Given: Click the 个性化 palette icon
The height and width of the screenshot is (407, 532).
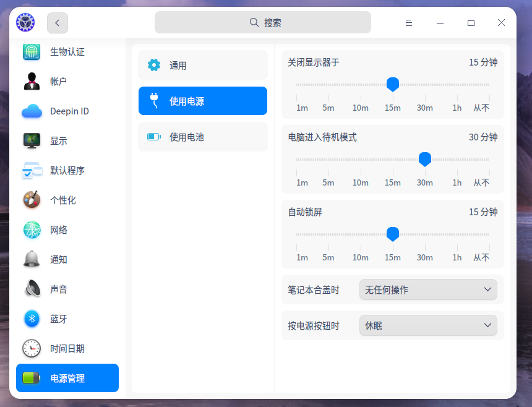Looking at the screenshot, I should (32, 200).
